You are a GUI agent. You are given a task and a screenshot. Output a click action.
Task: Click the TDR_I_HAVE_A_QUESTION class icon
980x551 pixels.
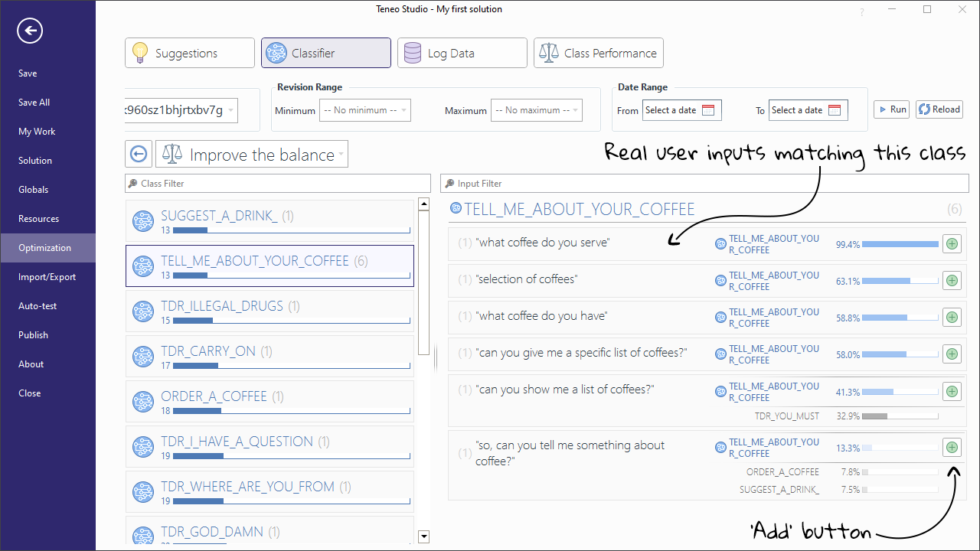(x=143, y=447)
